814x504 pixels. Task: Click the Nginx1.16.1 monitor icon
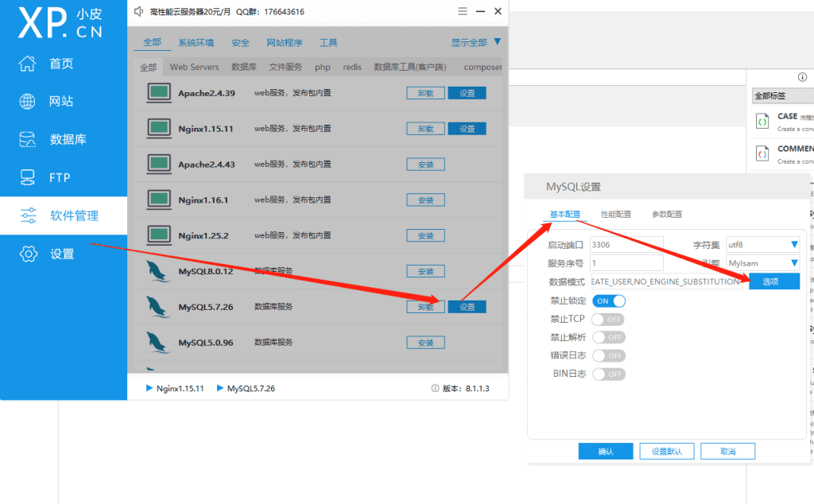point(159,200)
